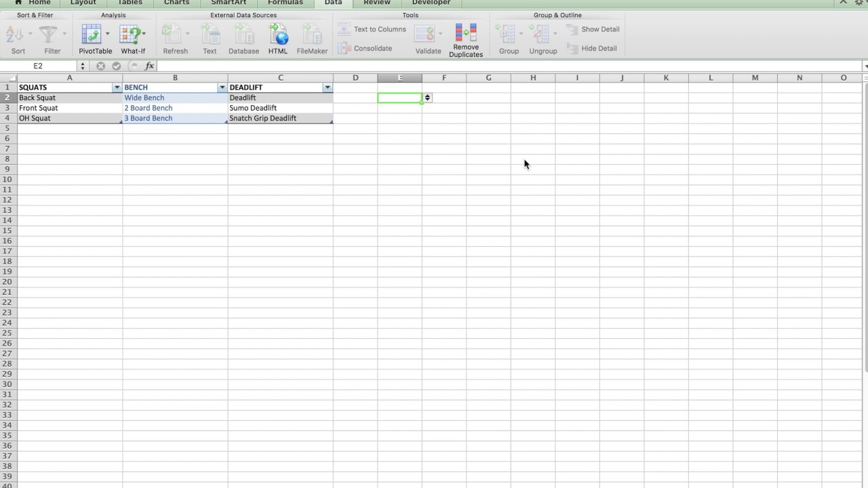Open the PivotTable dropdown arrow
This screenshot has width=868, height=488.
click(107, 34)
